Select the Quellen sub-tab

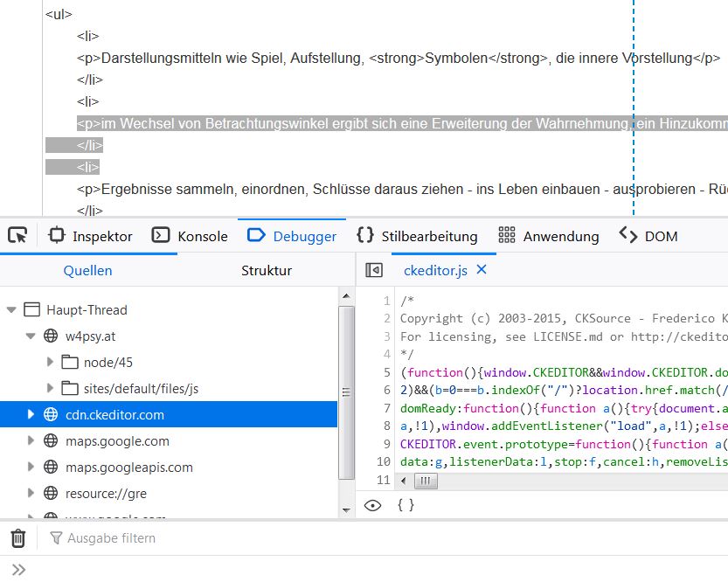click(x=87, y=271)
